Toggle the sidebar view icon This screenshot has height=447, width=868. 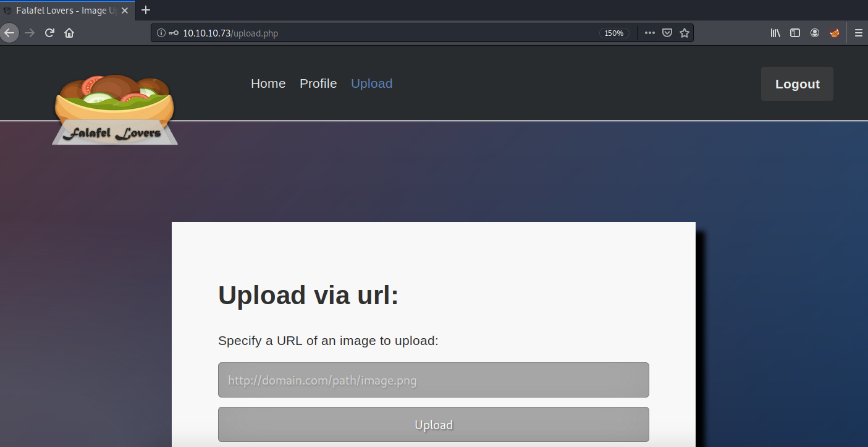[795, 33]
